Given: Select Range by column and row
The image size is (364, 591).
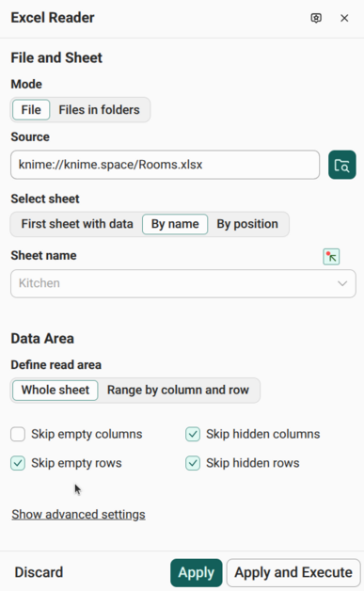Looking at the screenshot, I should [x=178, y=390].
